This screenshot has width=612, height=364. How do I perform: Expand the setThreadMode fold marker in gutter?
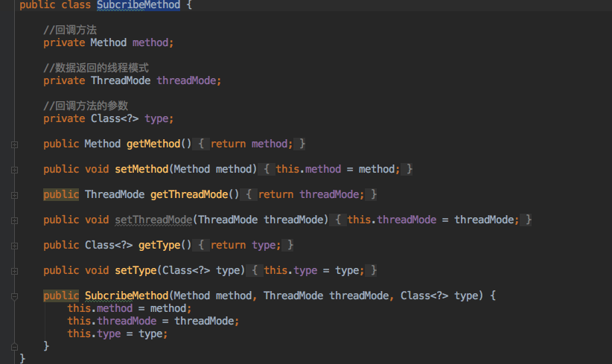(14, 221)
